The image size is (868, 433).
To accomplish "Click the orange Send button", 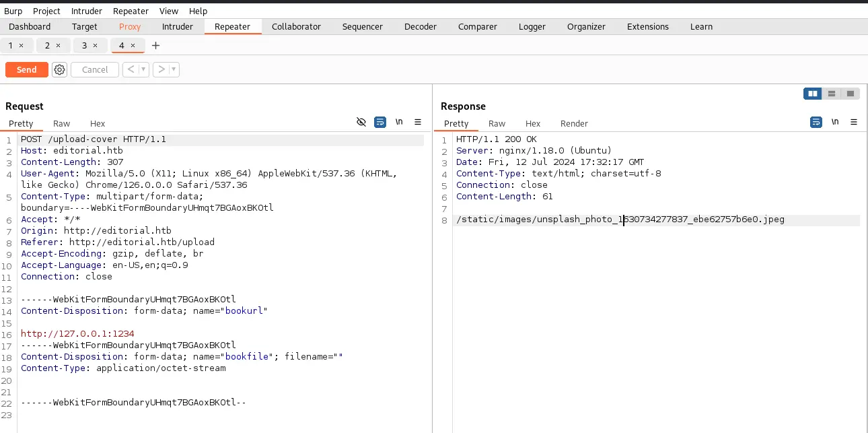I will click(27, 69).
